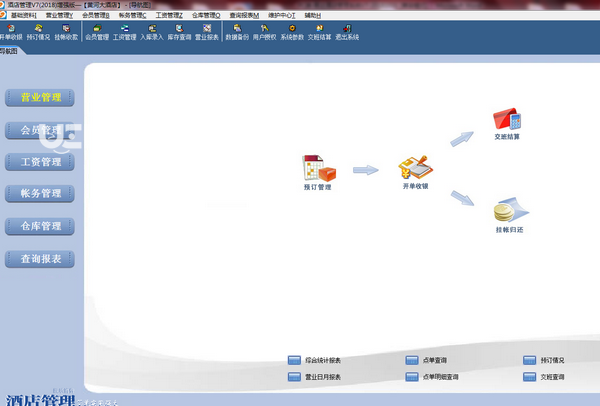Screen dimensions: 600x406
Task: Open 开单收银 from the top toolbar
Action: point(11,32)
